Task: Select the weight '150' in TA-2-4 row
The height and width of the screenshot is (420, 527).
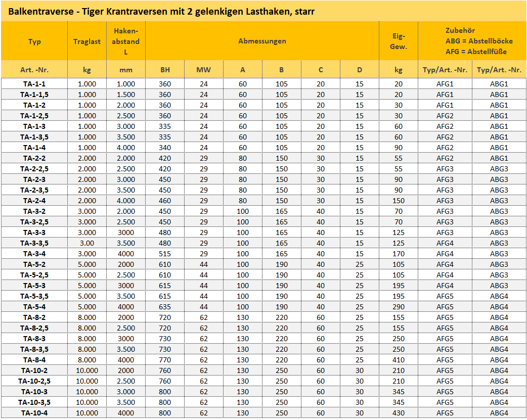Action: [399, 201]
